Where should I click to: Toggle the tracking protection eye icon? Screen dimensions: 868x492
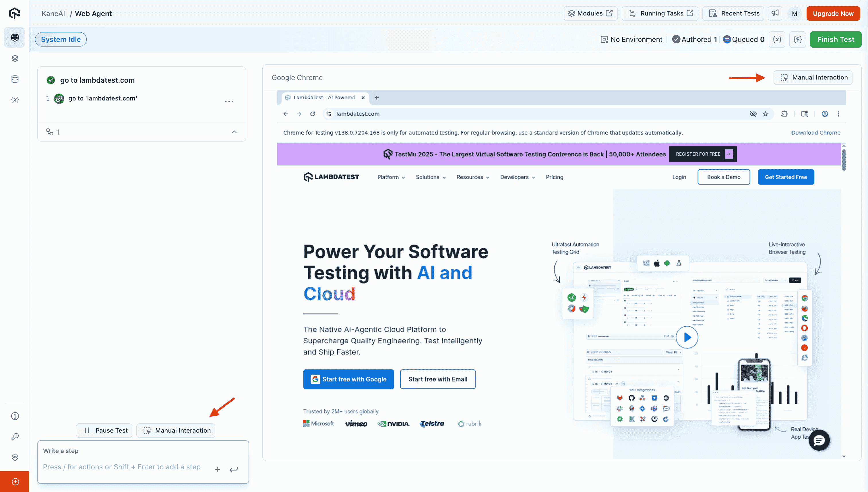[x=753, y=114]
